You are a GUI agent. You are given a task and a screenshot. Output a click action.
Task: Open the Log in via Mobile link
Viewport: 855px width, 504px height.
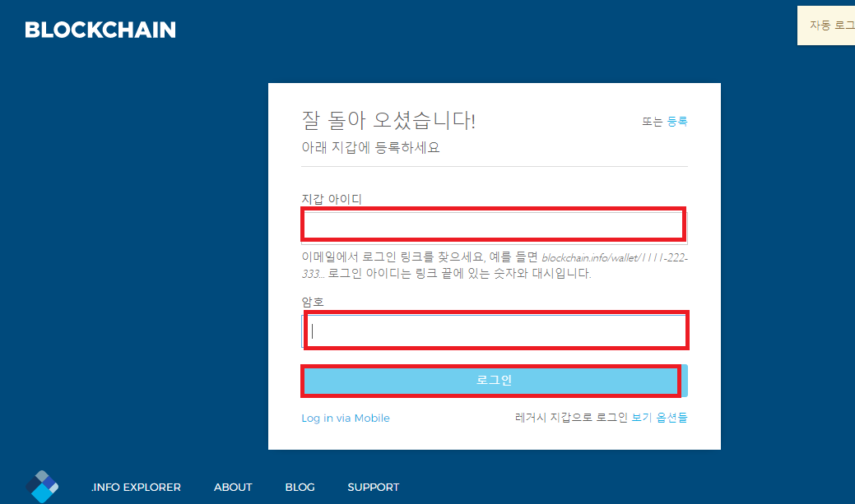click(x=346, y=418)
